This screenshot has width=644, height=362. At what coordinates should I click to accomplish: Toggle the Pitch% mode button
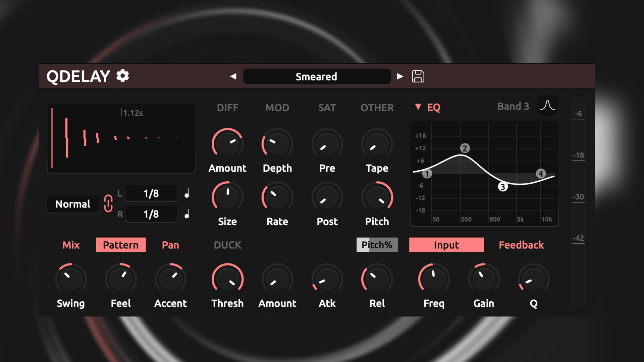pos(377,245)
